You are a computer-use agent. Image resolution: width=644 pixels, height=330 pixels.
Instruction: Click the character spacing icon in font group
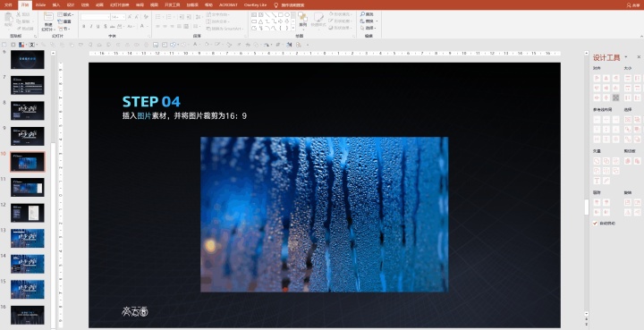tap(120, 26)
